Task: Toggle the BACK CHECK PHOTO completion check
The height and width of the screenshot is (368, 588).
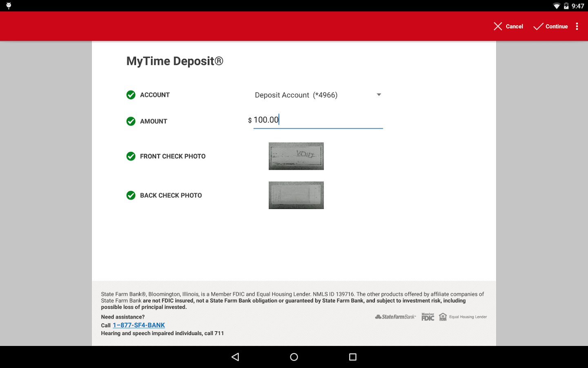Action: (131, 195)
